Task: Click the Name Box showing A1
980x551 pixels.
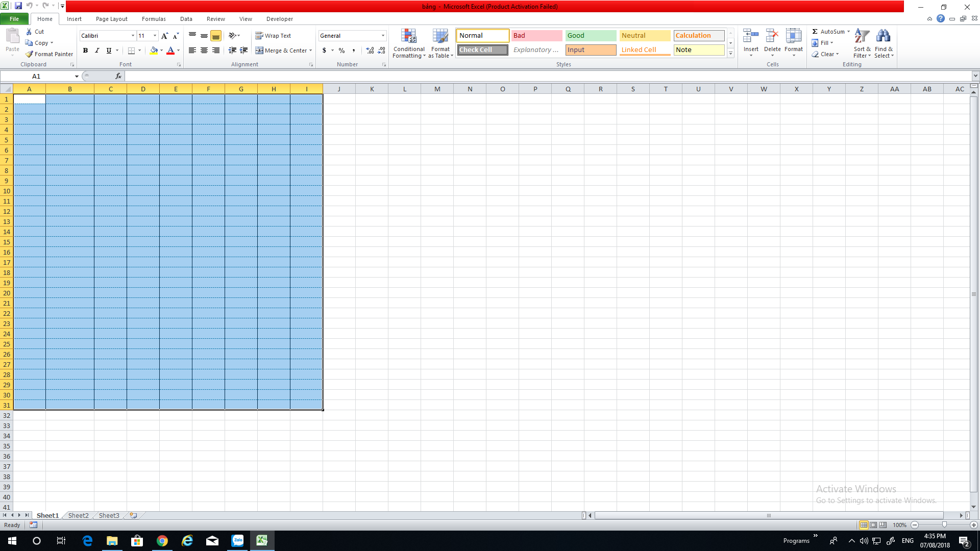Action: (x=36, y=76)
